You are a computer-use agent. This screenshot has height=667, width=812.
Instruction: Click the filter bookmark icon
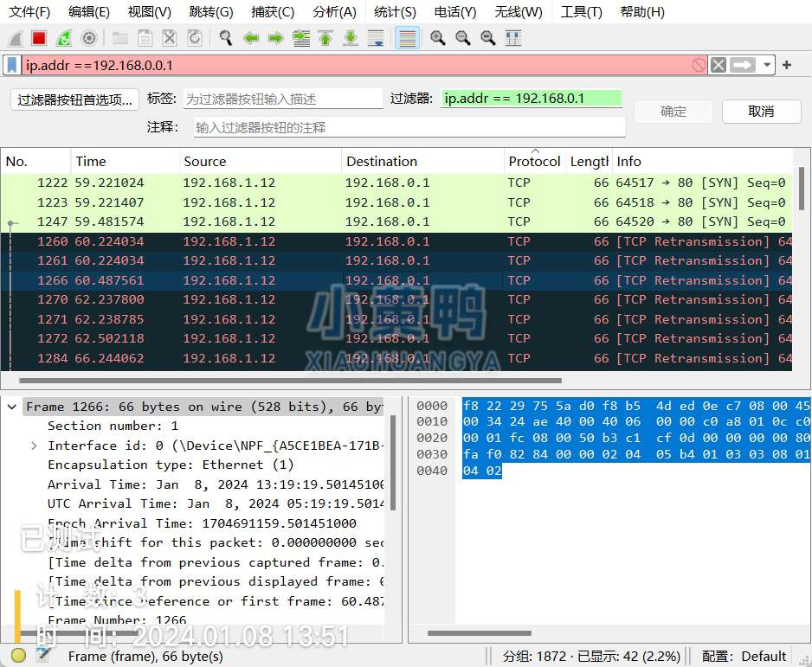click(x=11, y=66)
